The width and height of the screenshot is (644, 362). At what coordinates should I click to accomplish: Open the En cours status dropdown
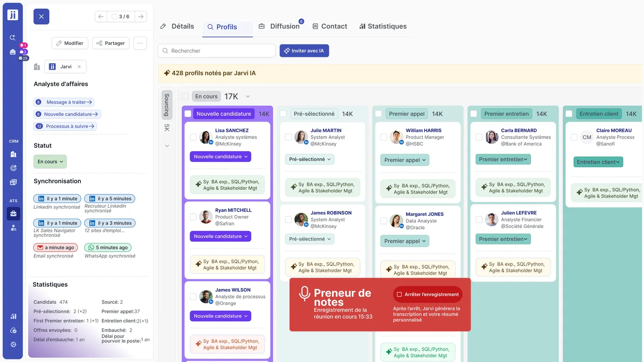50,162
